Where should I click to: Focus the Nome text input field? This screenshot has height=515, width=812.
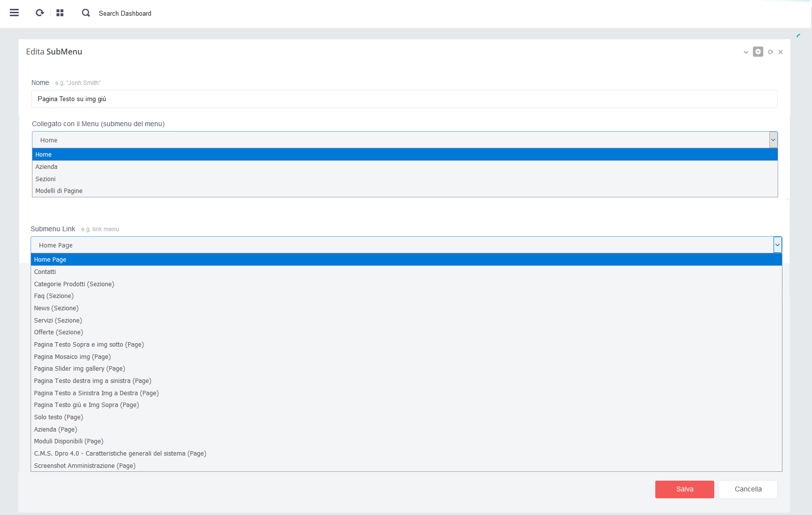click(x=404, y=99)
